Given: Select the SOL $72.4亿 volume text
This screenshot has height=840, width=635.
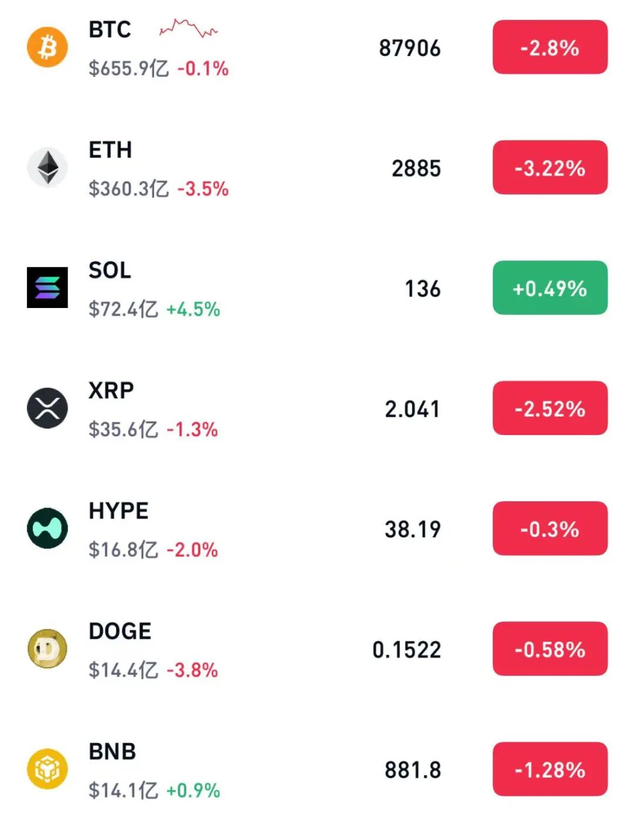Looking at the screenshot, I should (x=123, y=309).
